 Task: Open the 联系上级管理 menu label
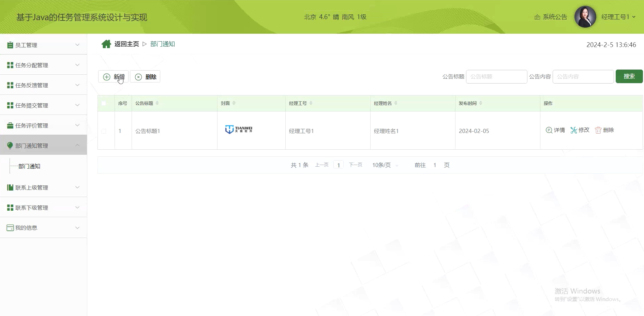pyautogui.click(x=32, y=187)
